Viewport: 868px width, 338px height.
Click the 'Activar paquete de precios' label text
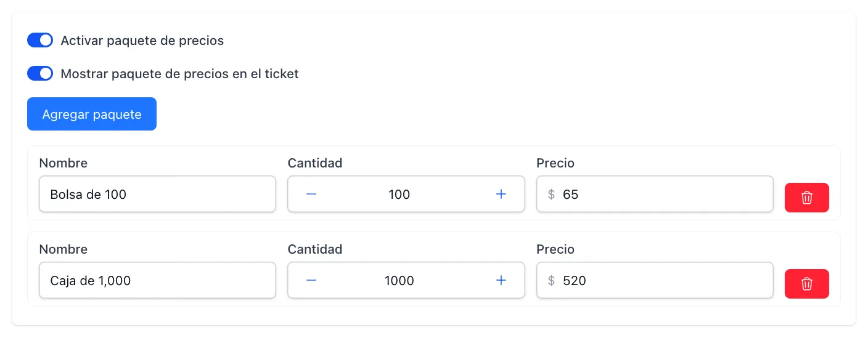click(x=142, y=41)
